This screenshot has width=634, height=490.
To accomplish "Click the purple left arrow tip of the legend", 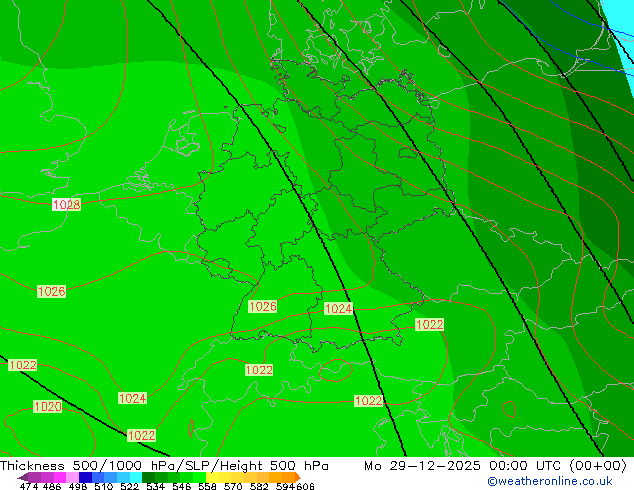I will pyautogui.click(x=22, y=478).
